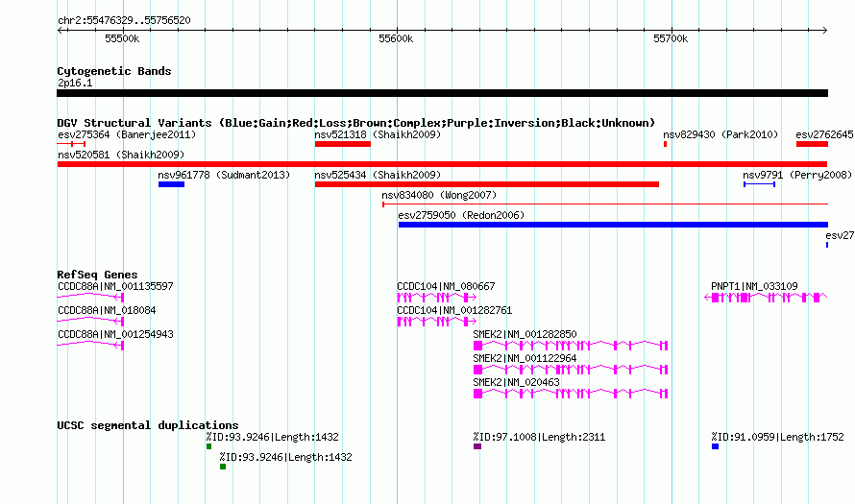Screen dimensions: 855x504
Task: Open the SMEK2|NM_001282850 gene label
Action: 525,334
